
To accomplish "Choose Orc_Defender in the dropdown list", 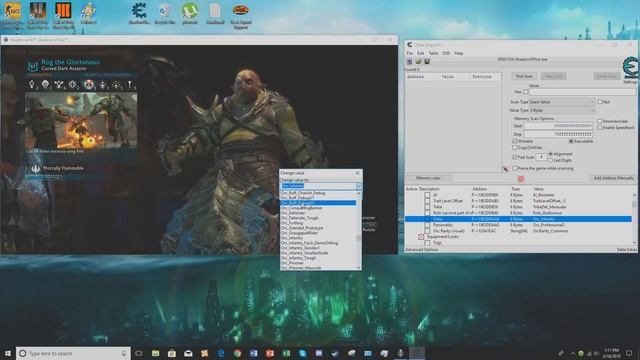I will click(x=293, y=213).
